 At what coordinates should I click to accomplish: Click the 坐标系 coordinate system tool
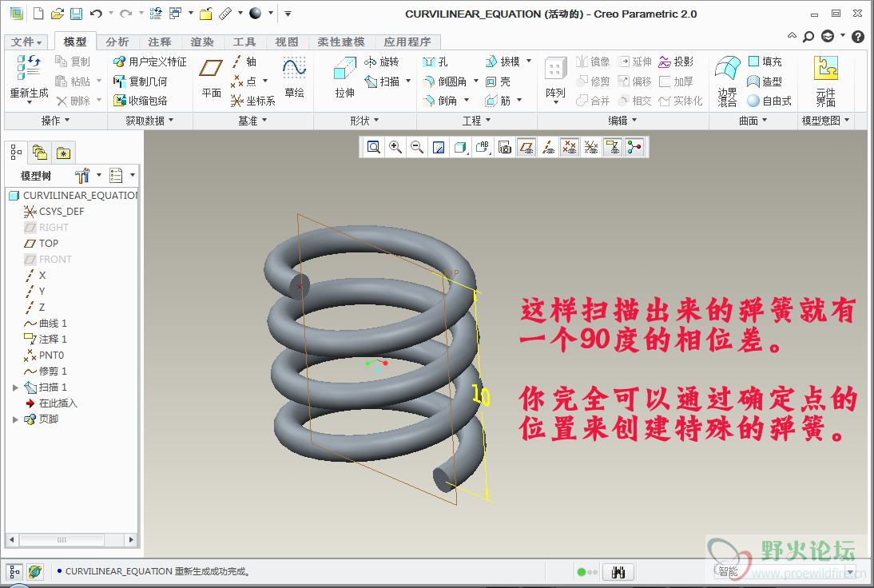253,101
